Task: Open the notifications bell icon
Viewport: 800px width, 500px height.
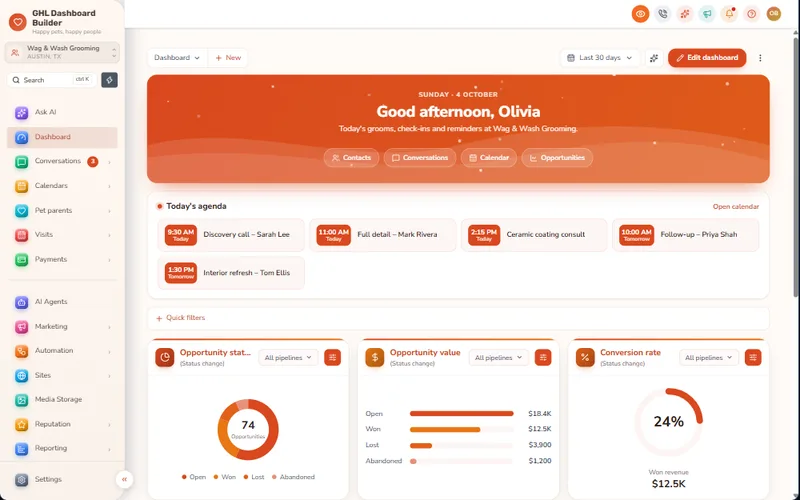Action: tap(730, 14)
